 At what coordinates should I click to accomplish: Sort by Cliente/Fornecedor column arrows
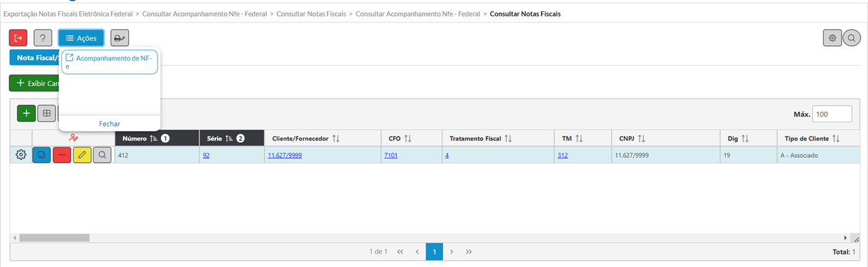[x=336, y=138]
